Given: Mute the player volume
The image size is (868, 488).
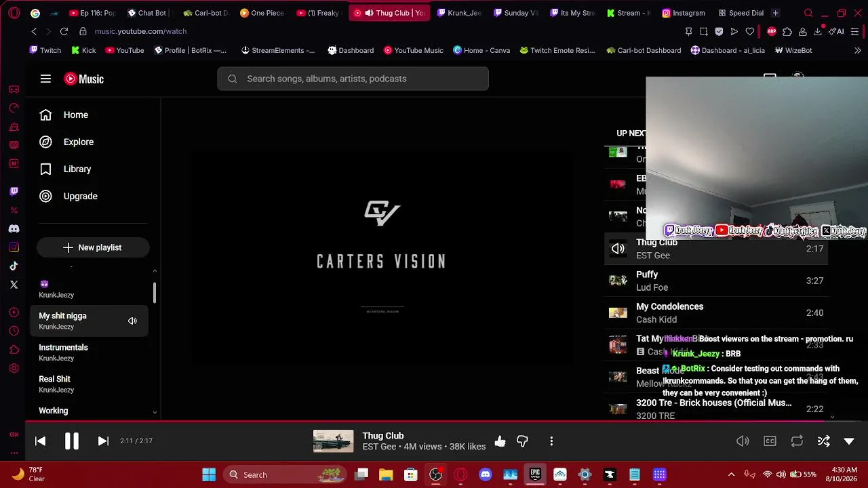Looking at the screenshot, I should tap(743, 441).
